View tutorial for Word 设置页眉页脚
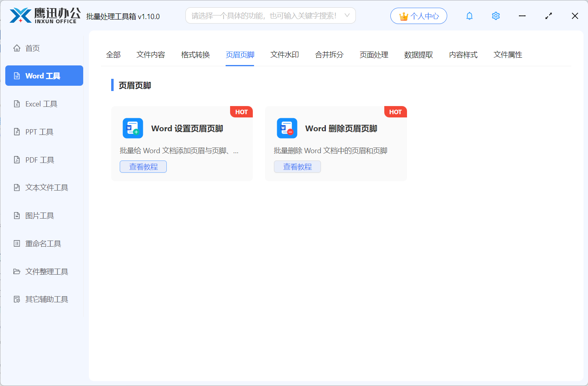The image size is (588, 386). point(143,167)
